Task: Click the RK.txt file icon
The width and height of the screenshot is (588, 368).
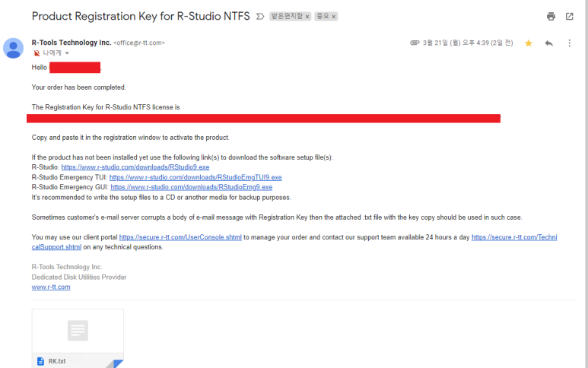Action: [40, 361]
